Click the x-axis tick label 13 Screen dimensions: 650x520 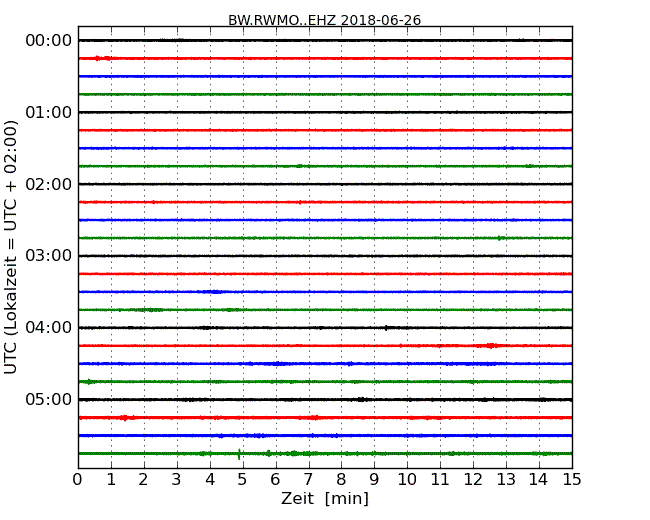point(506,480)
